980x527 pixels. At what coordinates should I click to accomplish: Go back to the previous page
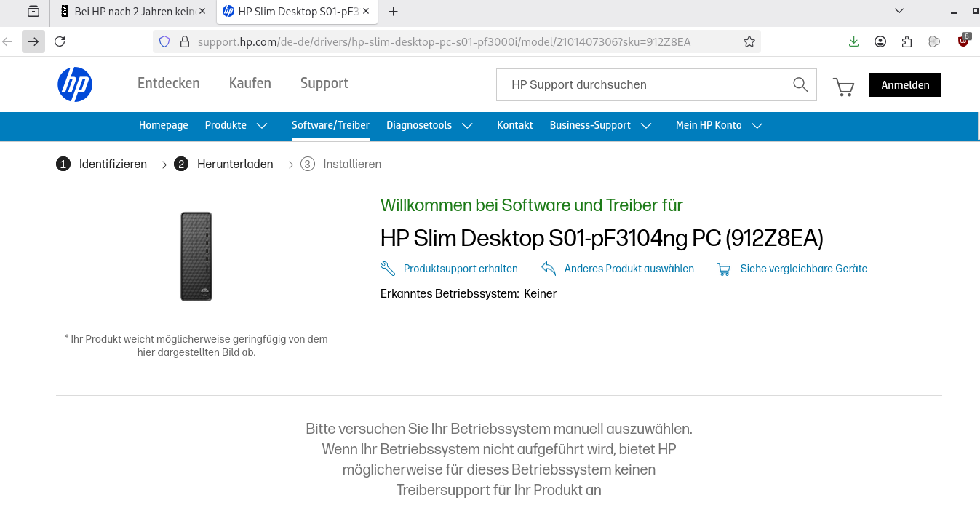pyautogui.click(x=8, y=41)
